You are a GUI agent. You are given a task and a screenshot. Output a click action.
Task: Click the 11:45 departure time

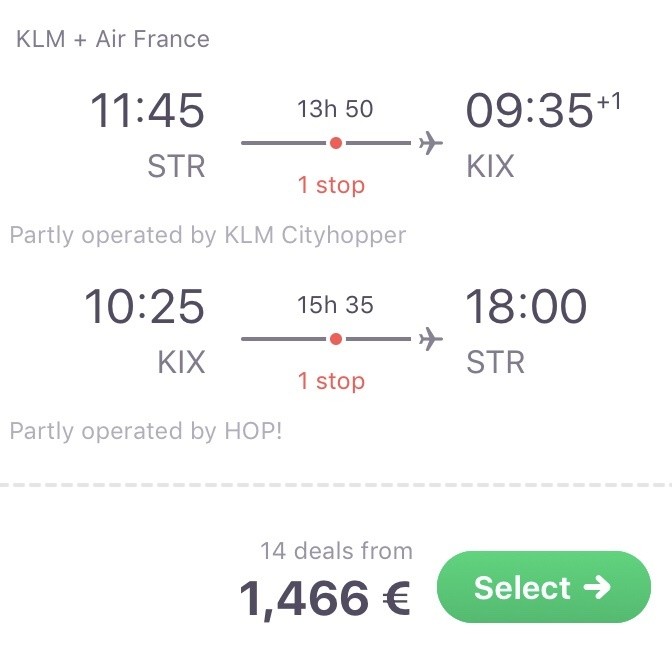tap(147, 111)
